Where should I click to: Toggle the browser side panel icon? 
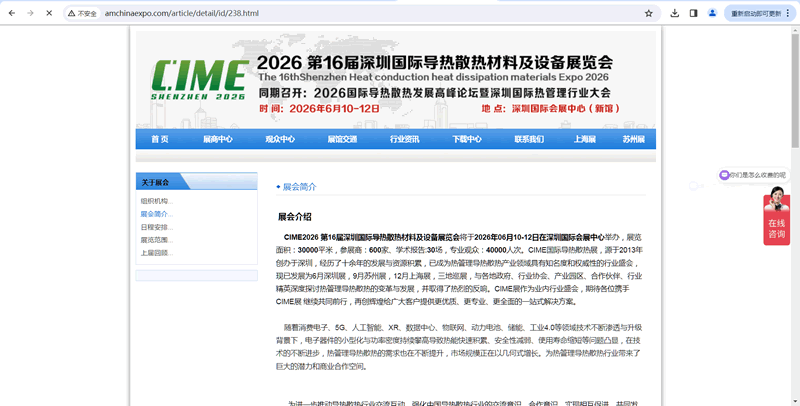tap(692, 13)
